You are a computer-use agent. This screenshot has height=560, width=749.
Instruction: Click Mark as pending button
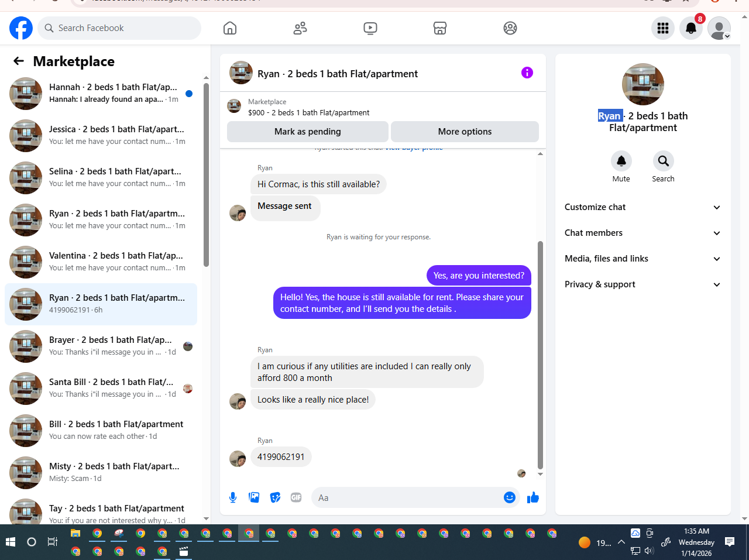click(x=308, y=132)
